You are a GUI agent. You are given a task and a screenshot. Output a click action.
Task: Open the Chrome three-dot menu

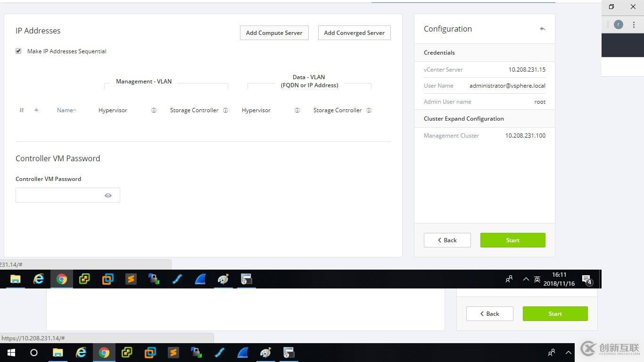click(x=634, y=25)
